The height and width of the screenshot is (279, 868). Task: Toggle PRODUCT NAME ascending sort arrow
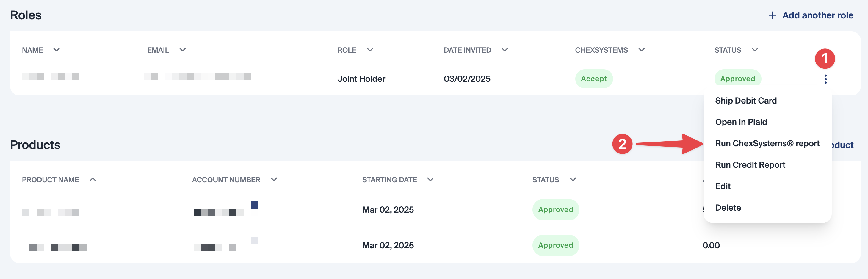tap(93, 180)
